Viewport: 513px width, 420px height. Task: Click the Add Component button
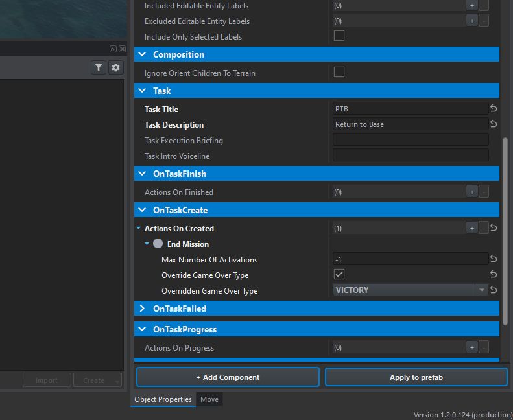pos(228,377)
